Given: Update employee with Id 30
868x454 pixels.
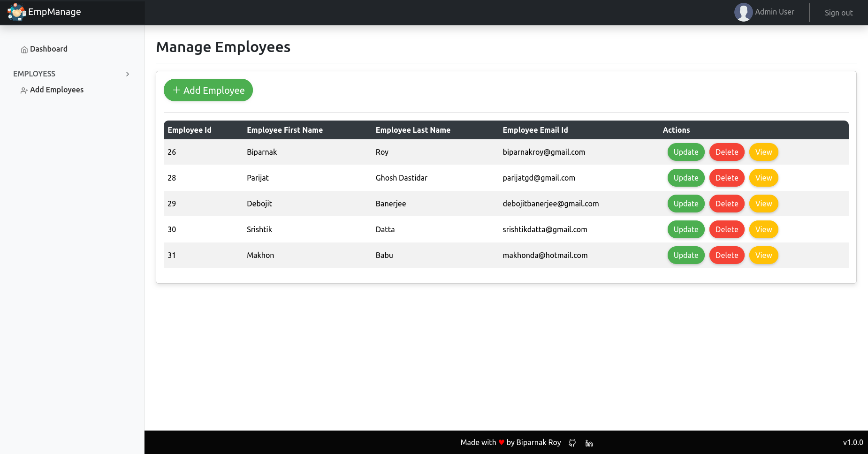Looking at the screenshot, I should [x=685, y=229].
